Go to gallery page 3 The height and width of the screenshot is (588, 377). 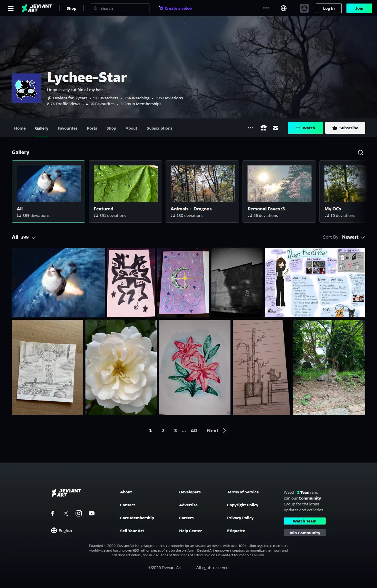point(175,431)
